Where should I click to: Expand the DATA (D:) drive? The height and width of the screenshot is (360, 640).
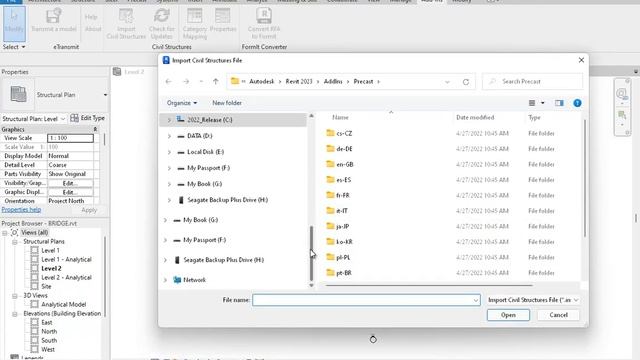pyautogui.click(x=169, y=136)
